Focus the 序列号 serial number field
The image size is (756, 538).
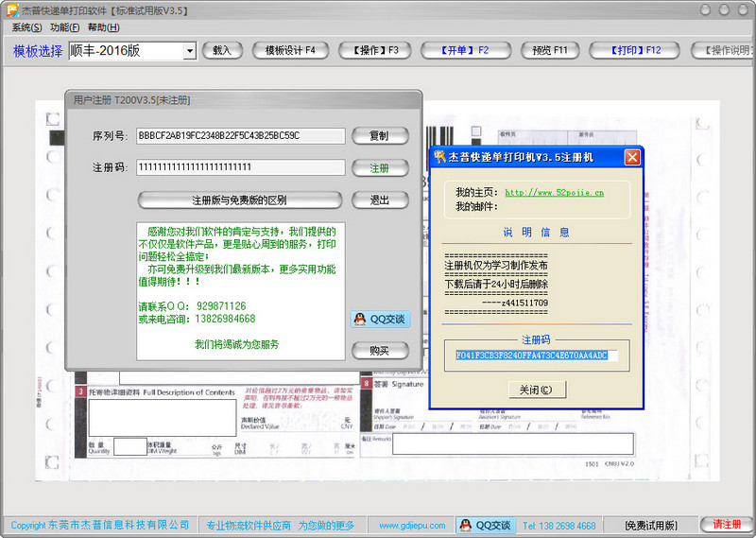(x=241, y=135)
